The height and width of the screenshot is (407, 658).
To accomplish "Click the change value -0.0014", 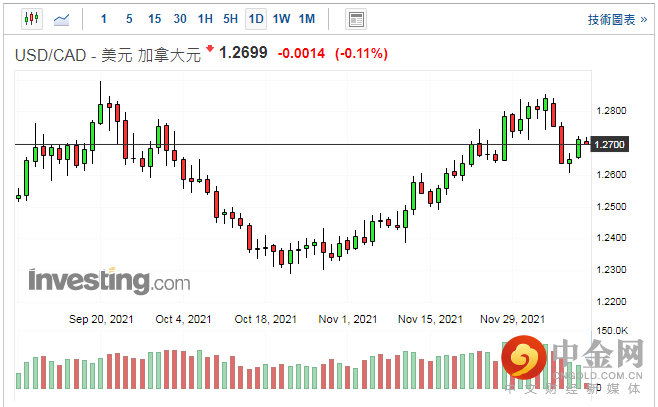I will click(x=301, y=53).
